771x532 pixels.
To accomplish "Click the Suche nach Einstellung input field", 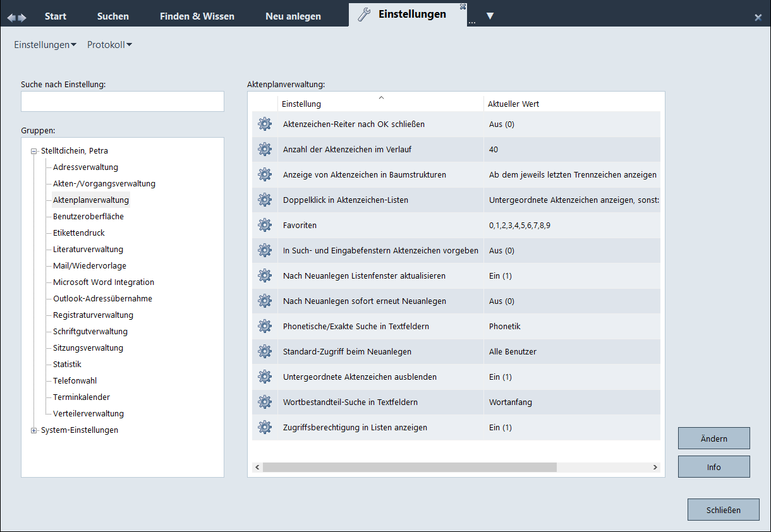I will coord(123,102).
